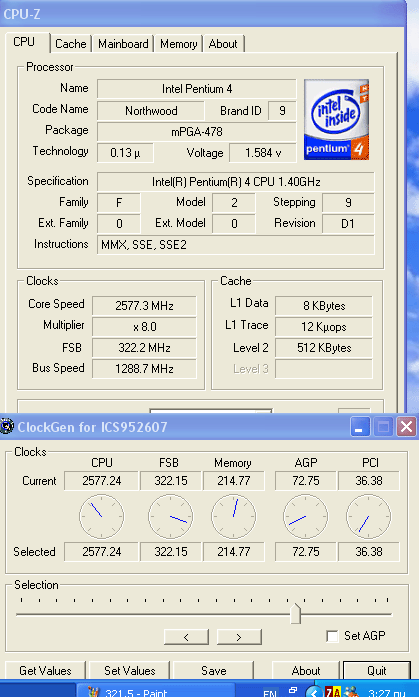
Task: Click the Memory clock dial in ClockGen
Action: click(x=233, y=517)
